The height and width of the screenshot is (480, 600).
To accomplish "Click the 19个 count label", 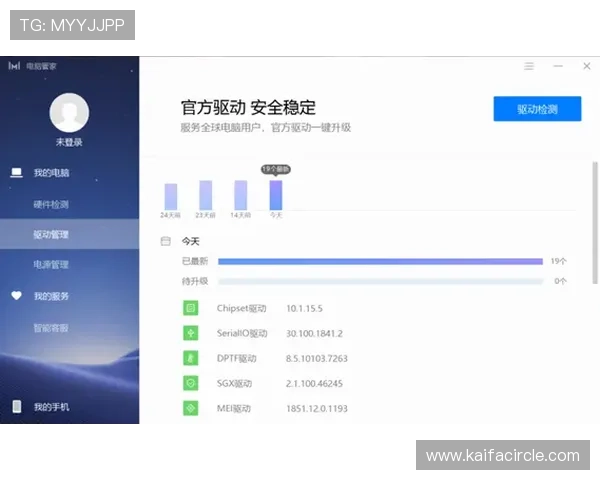I will tap(559, 261).
